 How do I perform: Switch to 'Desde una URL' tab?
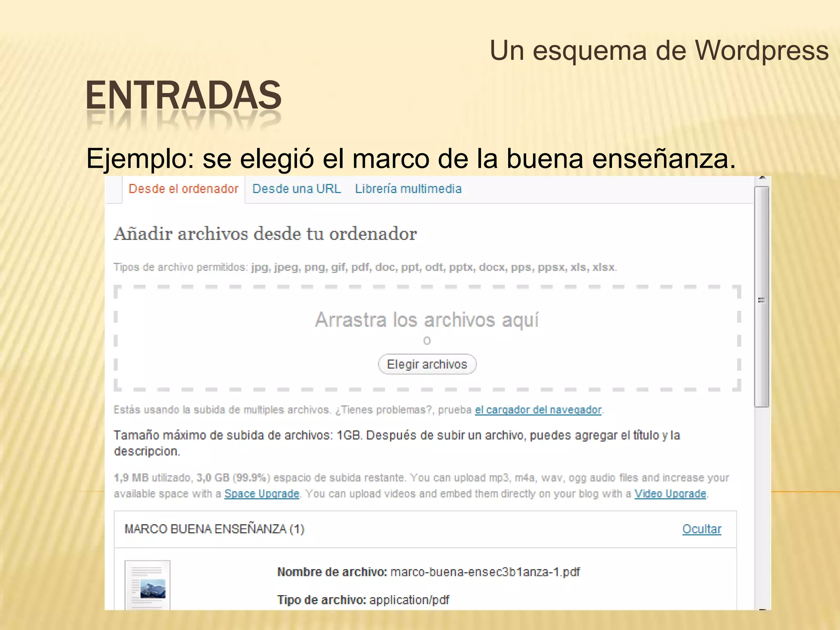(x=297, y=189)
